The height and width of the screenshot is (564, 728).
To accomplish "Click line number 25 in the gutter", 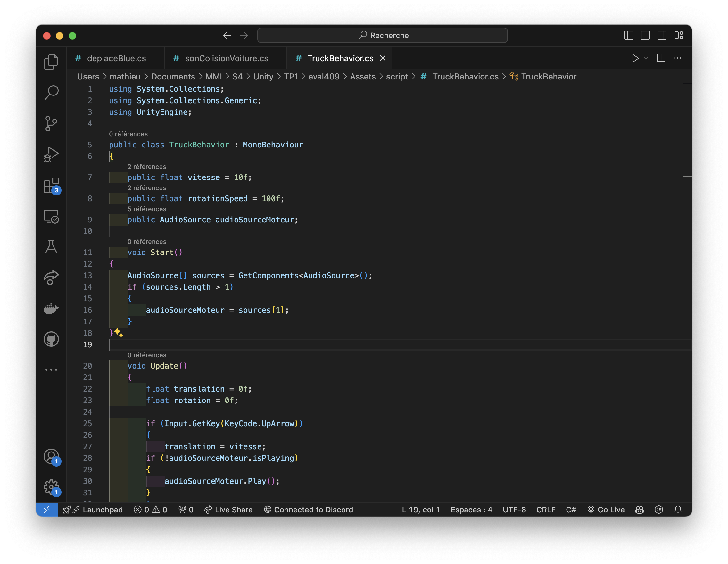I will tap(87, 424).
